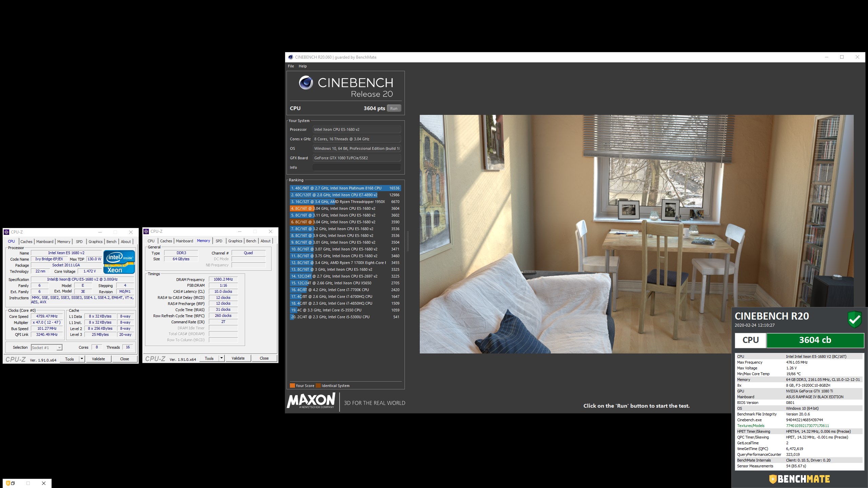
Task: Switch to Graphics tab in the CPU-Z memory window
Action: click(x=235, y=241)
